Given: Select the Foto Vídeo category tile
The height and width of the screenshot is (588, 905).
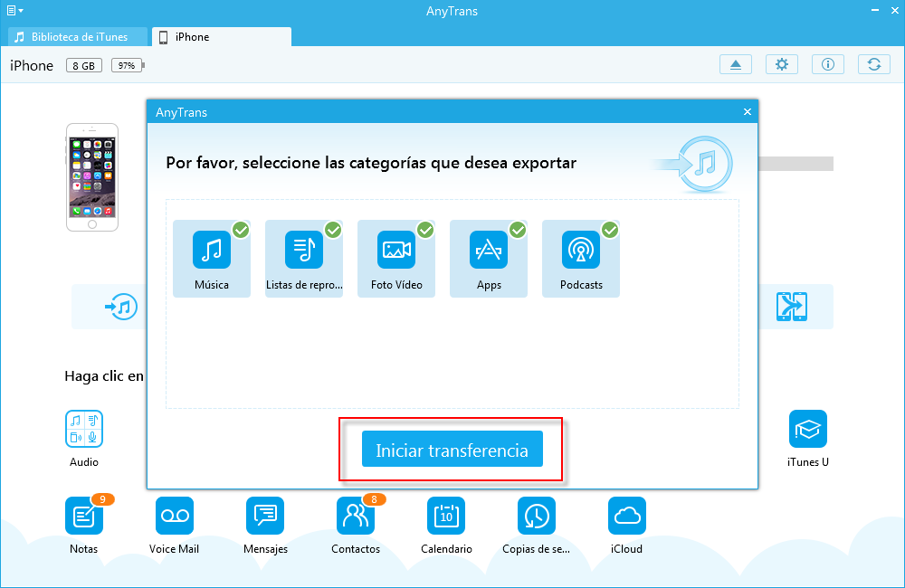Looking at the screenshot, I should click(396, 259).
